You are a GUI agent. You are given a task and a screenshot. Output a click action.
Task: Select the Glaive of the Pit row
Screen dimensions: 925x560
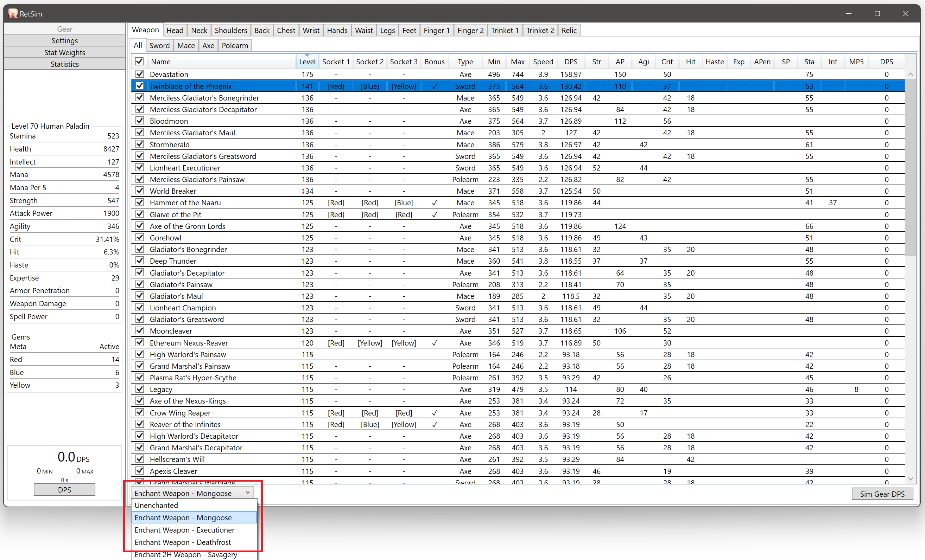[x=518, y=214]
